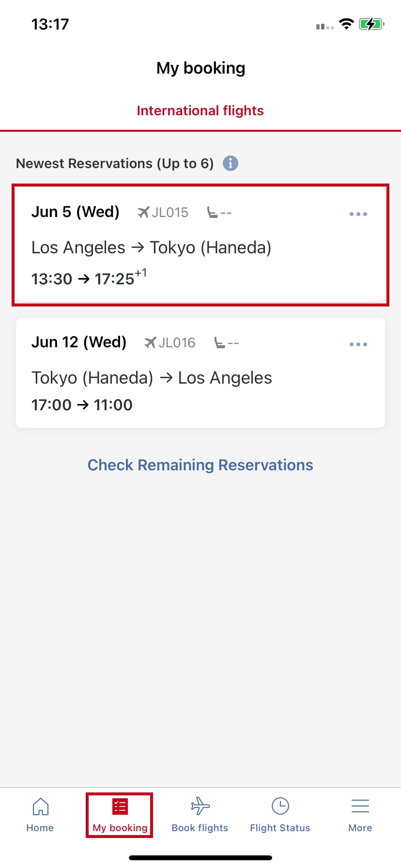Tap the Flight Status clock icon
Viewport: 401px width, 868px height.
(280, 806)
